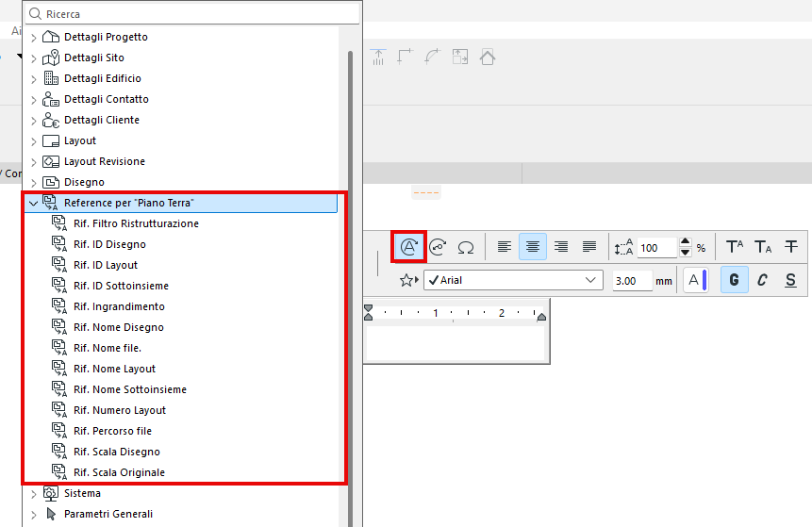Select Rif. ID Sottoinsieme
Screen dimensions: 812x527
click(121, 286)
